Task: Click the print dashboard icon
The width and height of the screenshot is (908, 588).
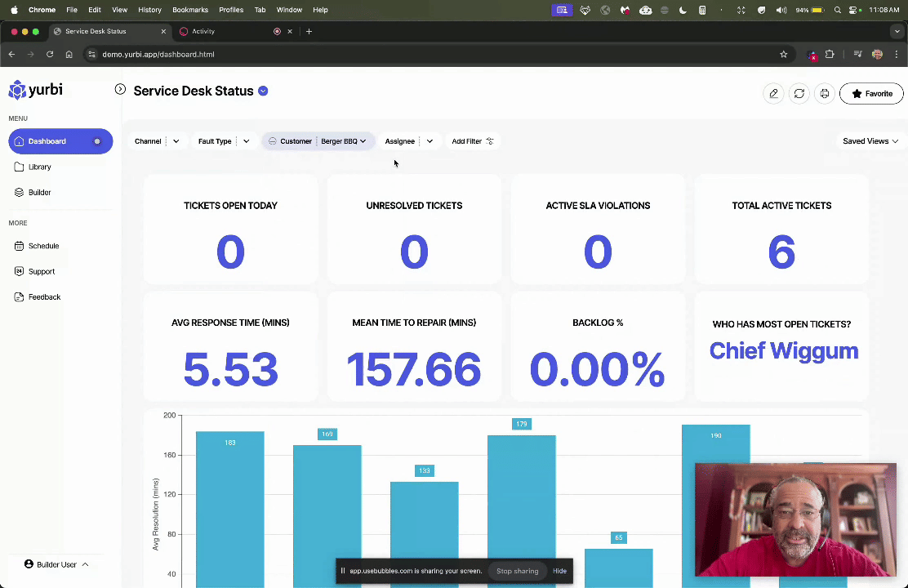Action: (x=825, y=94)
